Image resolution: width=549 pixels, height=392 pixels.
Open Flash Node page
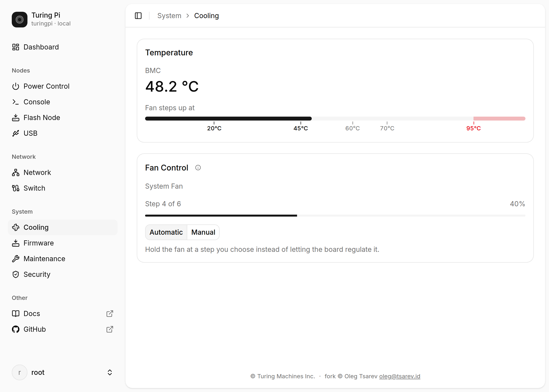63,118
